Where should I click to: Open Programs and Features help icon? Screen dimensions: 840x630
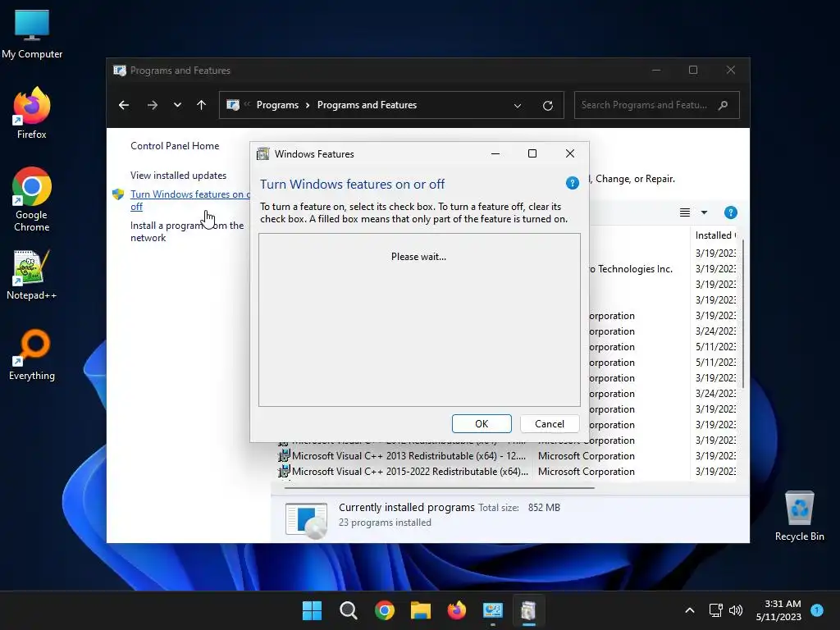(x=730, y=212)
